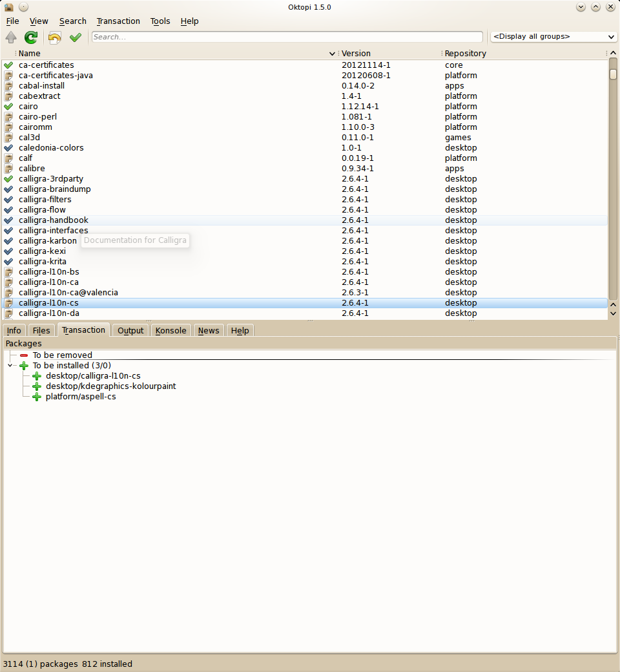This screenshot has height=672, width=620.
Task: Open the Display all groups dropdown
Action: point(554,37)
